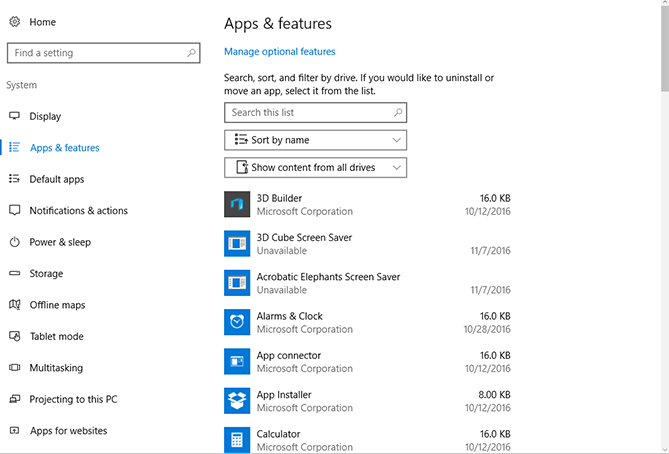Select Acrobatic Elephants Screen Saver entry text
The image size is (669, 454).
point(328,276)
